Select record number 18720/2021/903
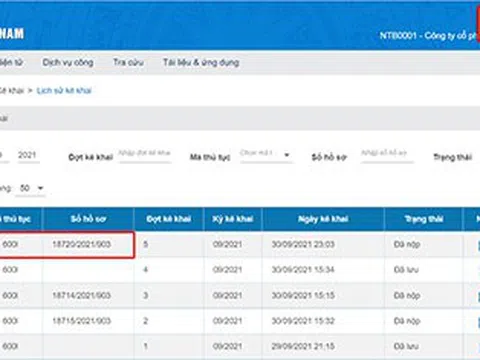480x360 pixels. point(82,244)
